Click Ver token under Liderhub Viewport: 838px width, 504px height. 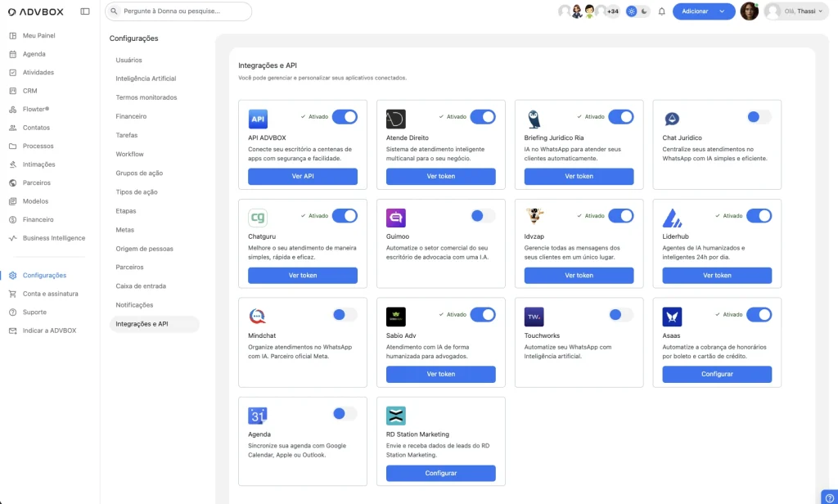click(x=717, y=275)
